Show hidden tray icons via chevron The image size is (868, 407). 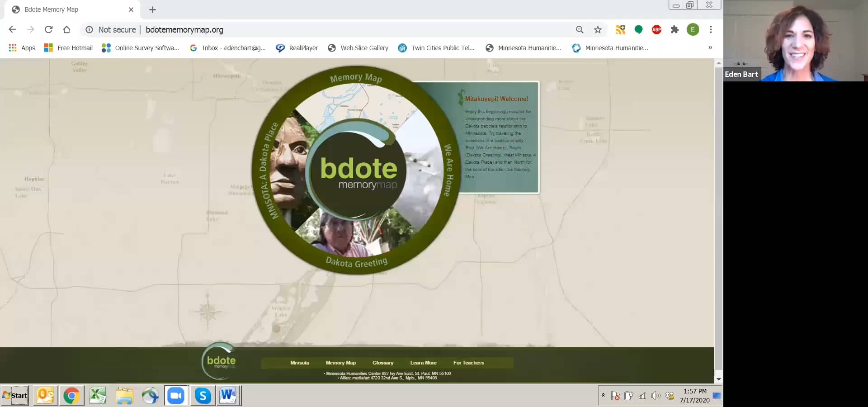point(603,396)
